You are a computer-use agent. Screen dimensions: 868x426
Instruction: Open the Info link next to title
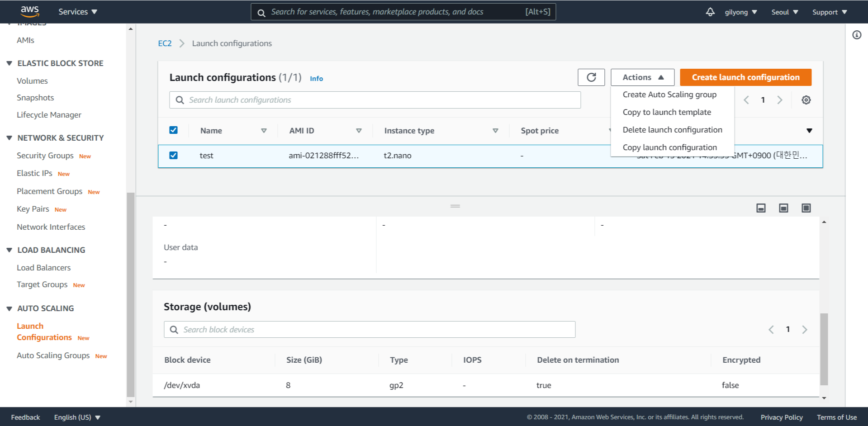[316, 79]
